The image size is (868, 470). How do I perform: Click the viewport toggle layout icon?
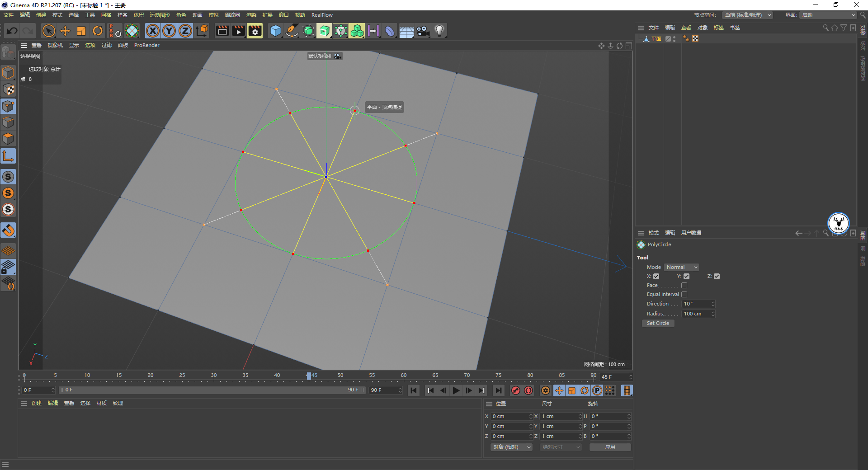tap(628, 46)
